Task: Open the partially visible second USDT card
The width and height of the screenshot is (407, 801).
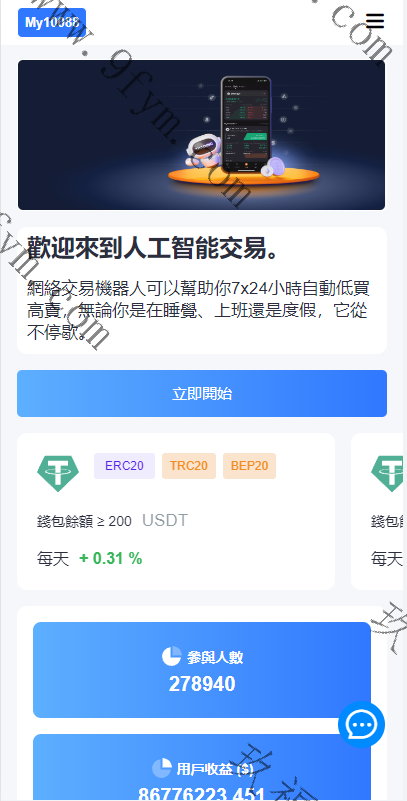Action: point(379,511)
